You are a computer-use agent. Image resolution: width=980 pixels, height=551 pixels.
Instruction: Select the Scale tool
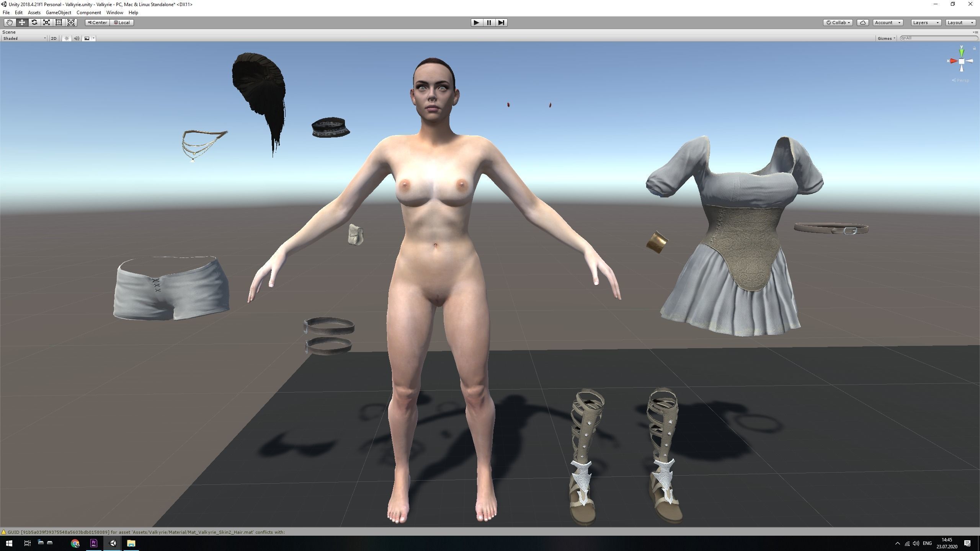click(46, 23)
